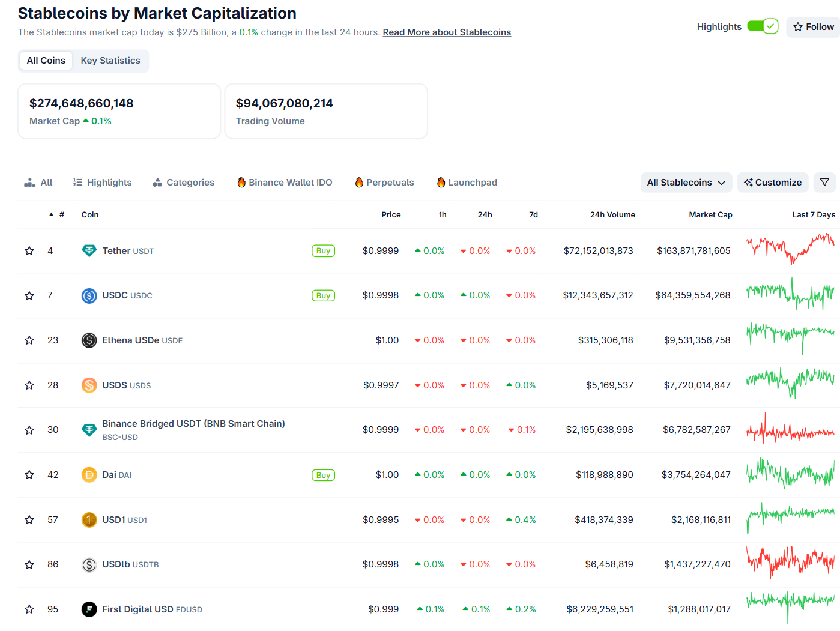Click the Customize button
This screenshot has width=840, height=631.
(773, 183)
